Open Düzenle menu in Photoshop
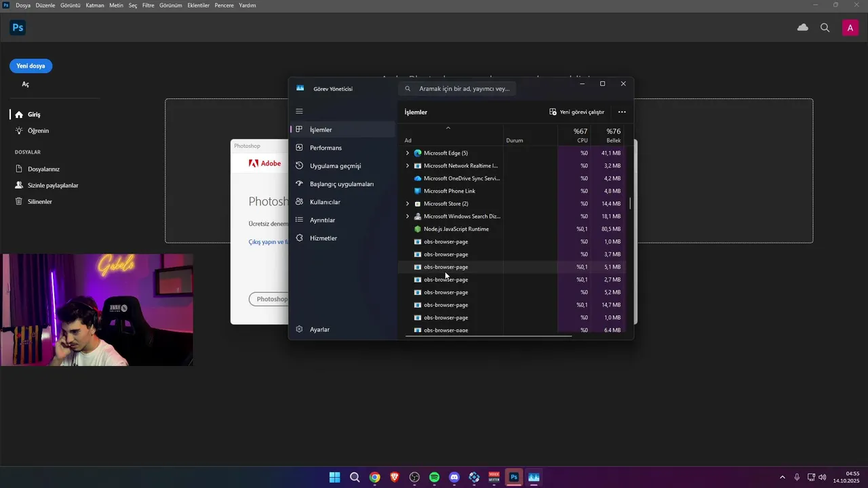This screenshot has height=488, width=868. 45,5
